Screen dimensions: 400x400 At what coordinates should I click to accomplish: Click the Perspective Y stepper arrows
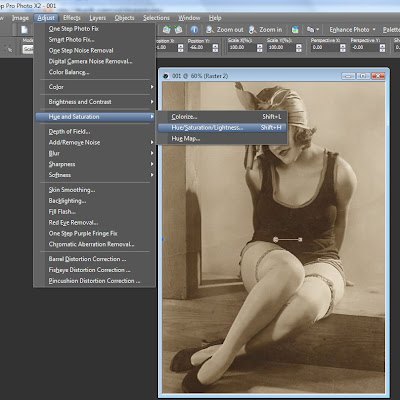[x=382, y=48]
